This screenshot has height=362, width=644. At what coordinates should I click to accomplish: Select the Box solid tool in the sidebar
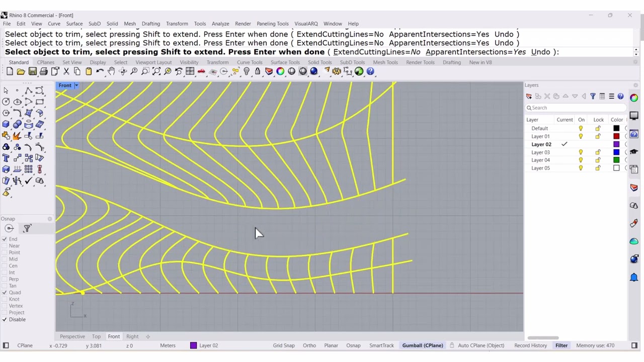pos(6,124)
